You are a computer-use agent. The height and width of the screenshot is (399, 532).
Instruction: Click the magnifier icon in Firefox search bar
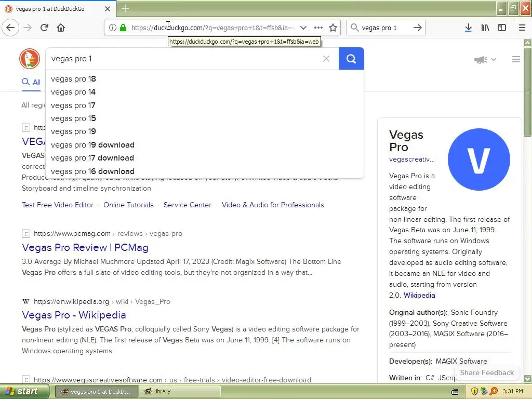(354, 28)
